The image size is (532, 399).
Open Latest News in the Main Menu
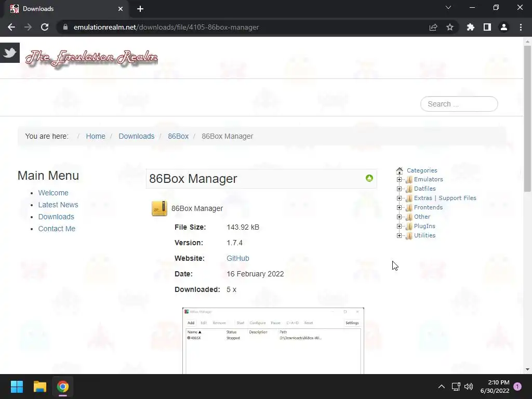pyautogui.click(x=58, y=205)
